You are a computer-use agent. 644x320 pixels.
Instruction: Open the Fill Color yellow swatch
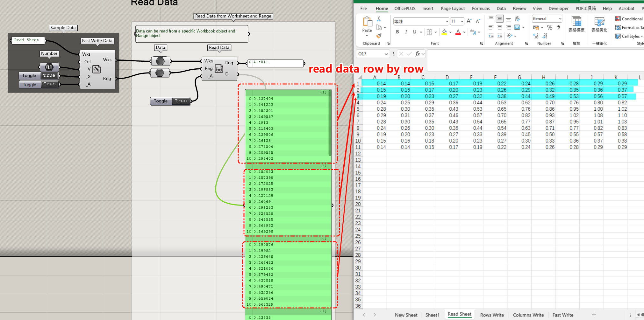coord(444,32)
